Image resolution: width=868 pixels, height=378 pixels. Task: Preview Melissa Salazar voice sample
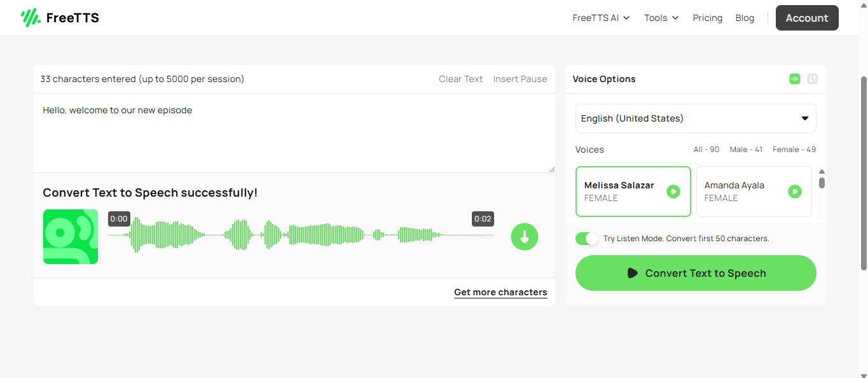(x=673, y=192)
